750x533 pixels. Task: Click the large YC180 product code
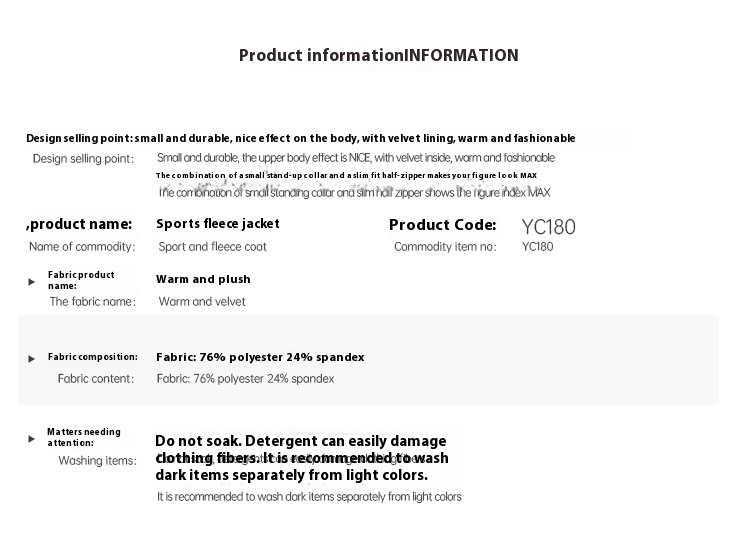tap(549, 226)
